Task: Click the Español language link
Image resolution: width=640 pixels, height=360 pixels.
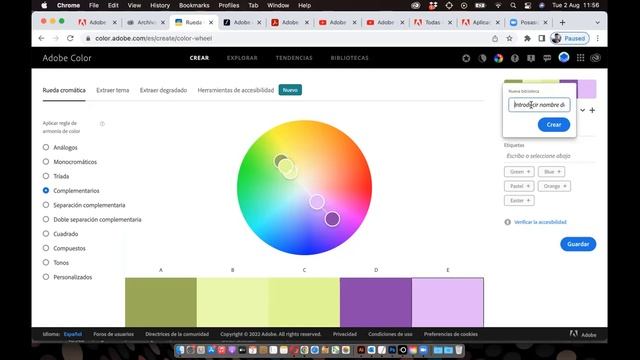Action: tap(73, 334)
